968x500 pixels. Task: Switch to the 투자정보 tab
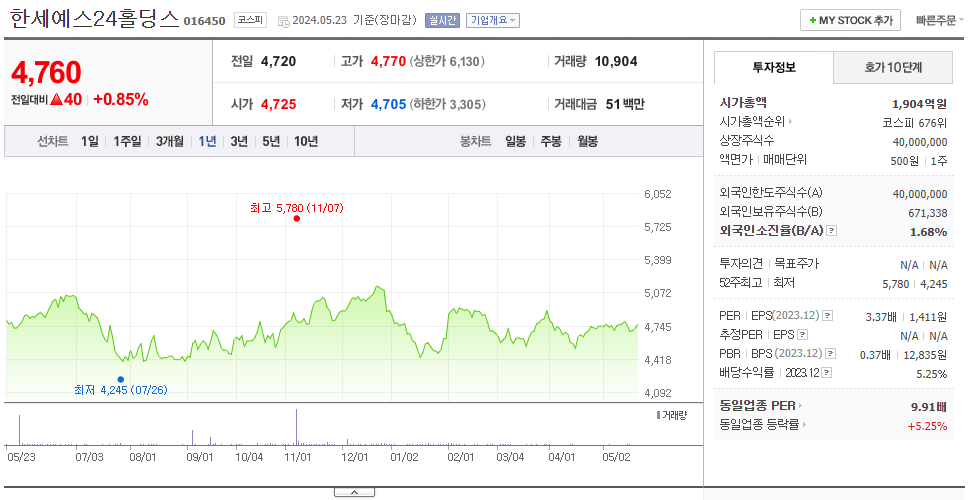(x=774, y=67)
